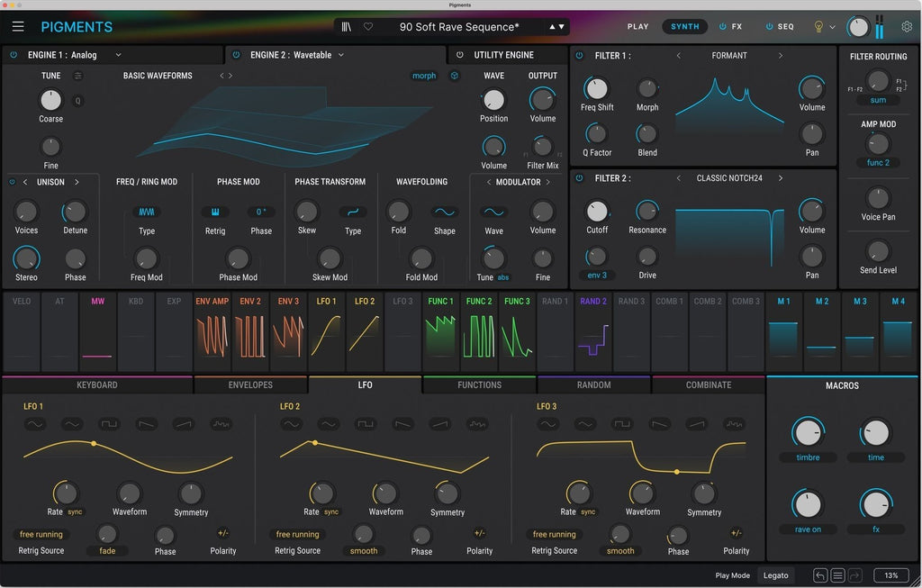Switch to the KEYBOARD tab
The width and height of the screenshot is (922, 588).
coord(97,385)
